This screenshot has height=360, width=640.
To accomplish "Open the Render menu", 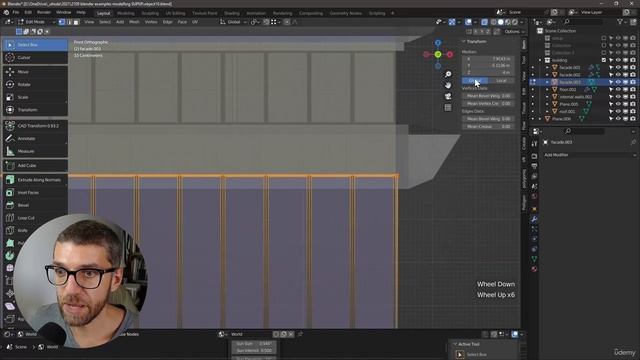I will click(x=44, y=13).
